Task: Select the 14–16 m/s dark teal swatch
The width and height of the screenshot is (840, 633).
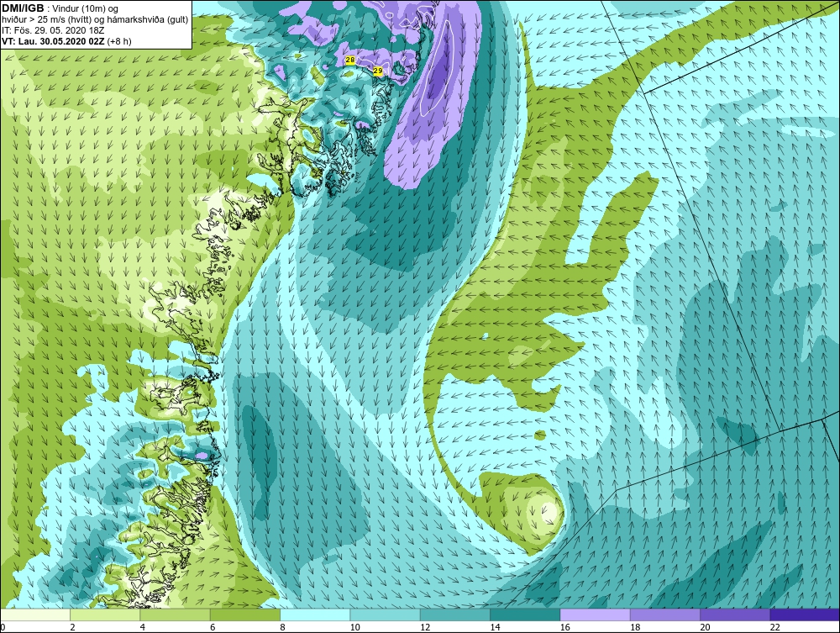Action: [525, 615]
